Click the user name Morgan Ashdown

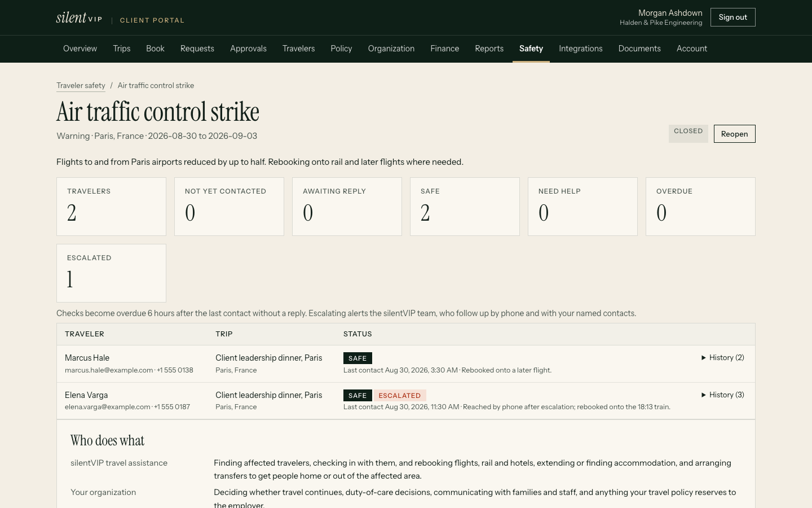click(x=670, y=13)
